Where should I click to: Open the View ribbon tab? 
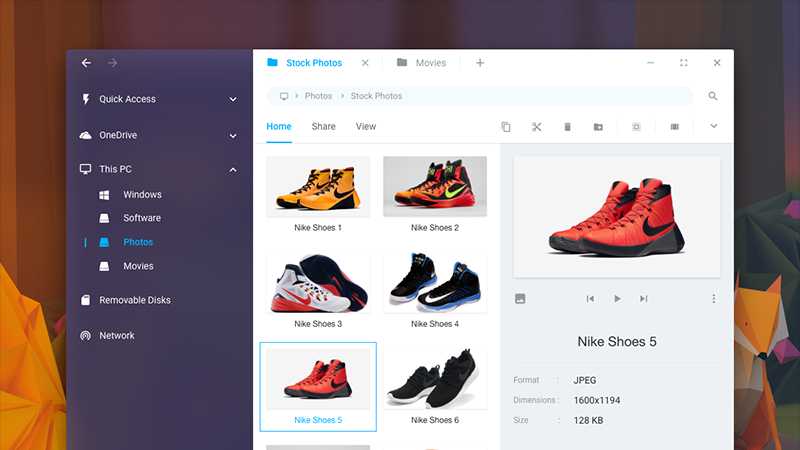pyautogui.click(x=366, y=127)
